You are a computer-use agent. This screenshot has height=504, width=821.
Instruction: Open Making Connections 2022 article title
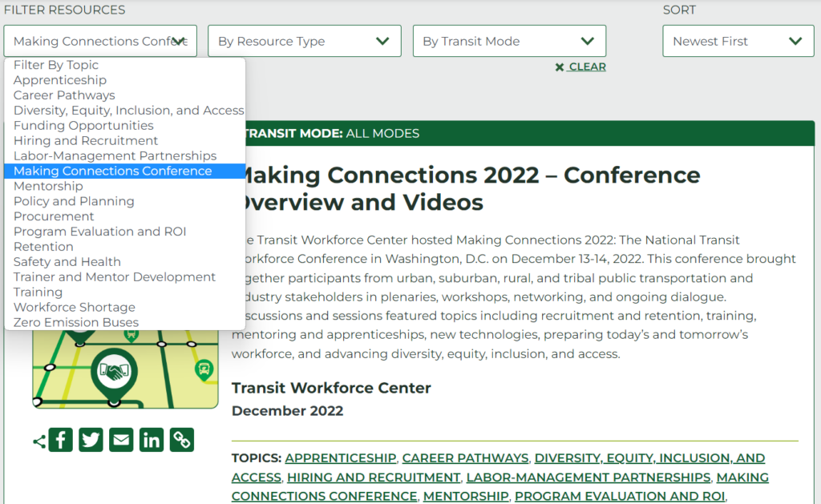coord(466,188)
